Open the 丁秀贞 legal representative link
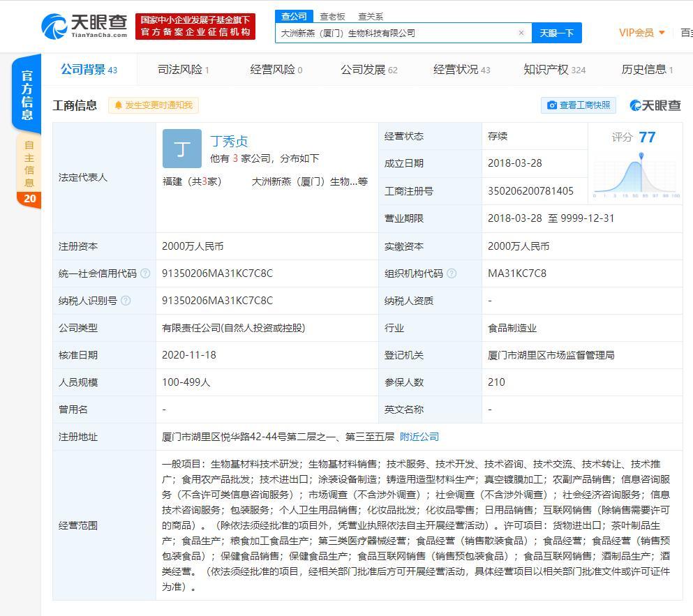 (229, 141)
